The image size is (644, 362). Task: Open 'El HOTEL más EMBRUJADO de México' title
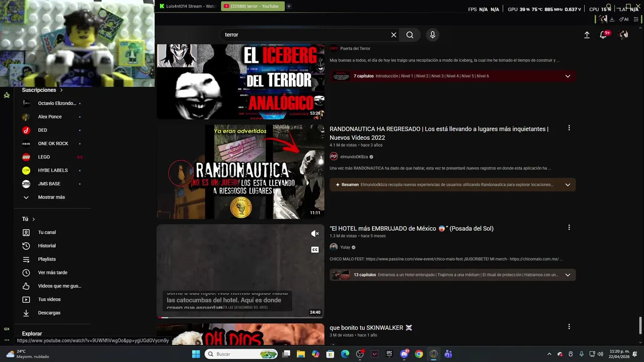(412, 228)
